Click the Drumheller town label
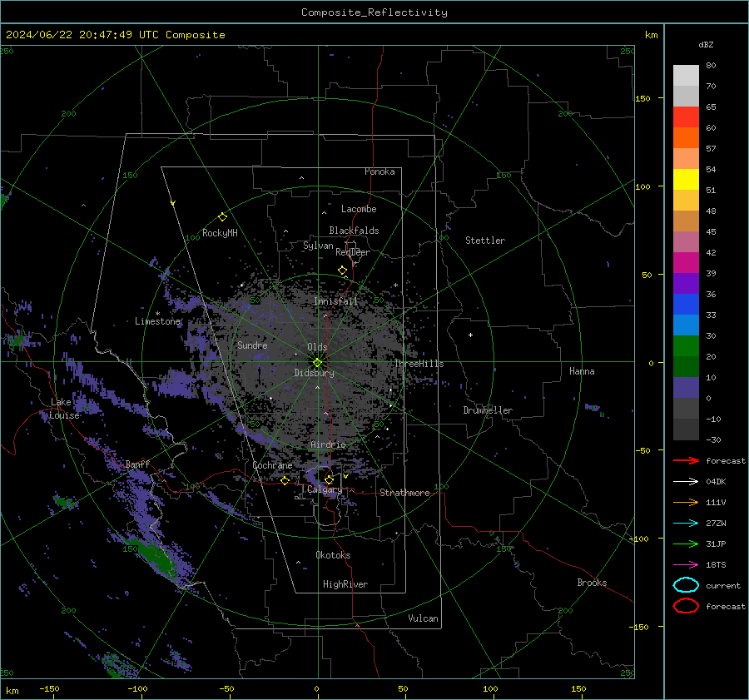This screenshot has height=700, width=749. coord(488,410)
